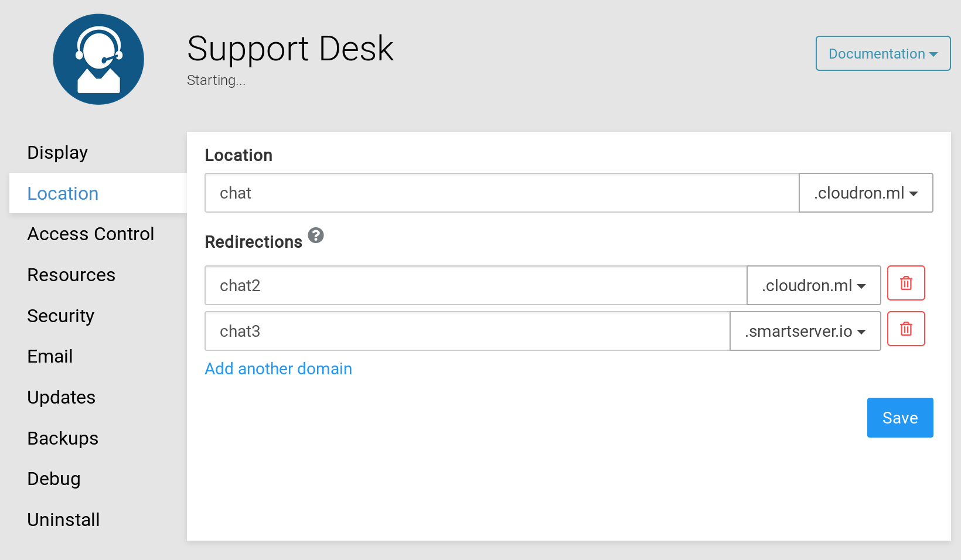This screenshot has width=961, height=560.
Task: Show the Backups section
Action: pos(63,439)
